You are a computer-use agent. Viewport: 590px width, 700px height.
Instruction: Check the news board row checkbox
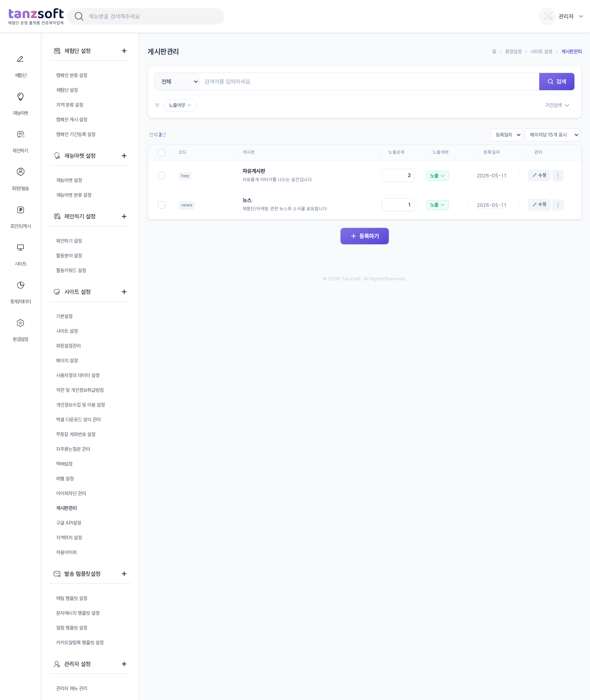tap(161, 205)
